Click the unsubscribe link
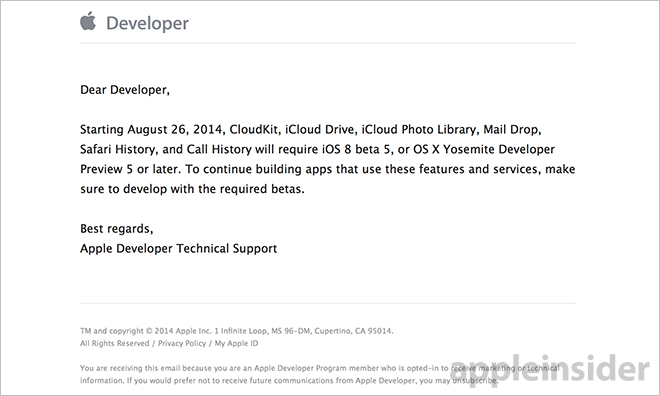The width and height of the screenshot is (660, 396). click(x=475, y=380)
